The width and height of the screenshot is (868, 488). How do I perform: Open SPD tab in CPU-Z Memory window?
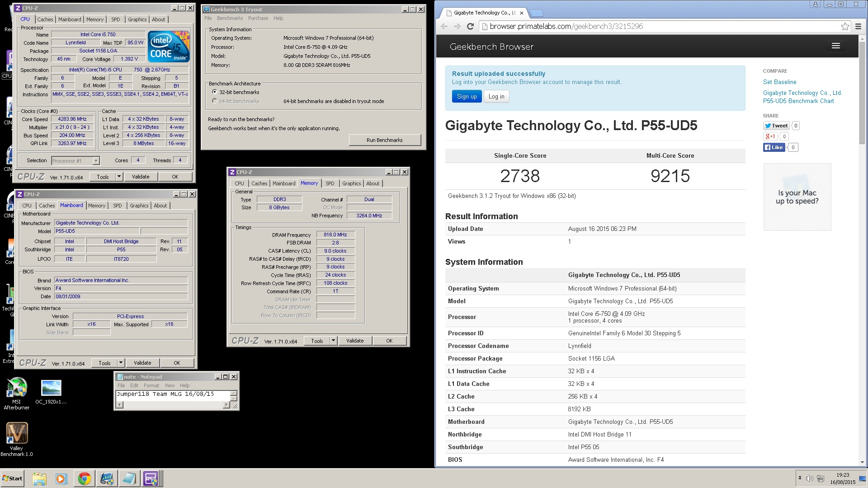(x=330, y=183)
